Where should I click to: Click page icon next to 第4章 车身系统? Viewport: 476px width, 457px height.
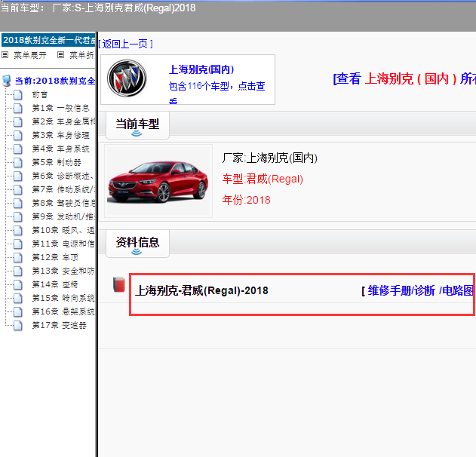pos(18,149)
